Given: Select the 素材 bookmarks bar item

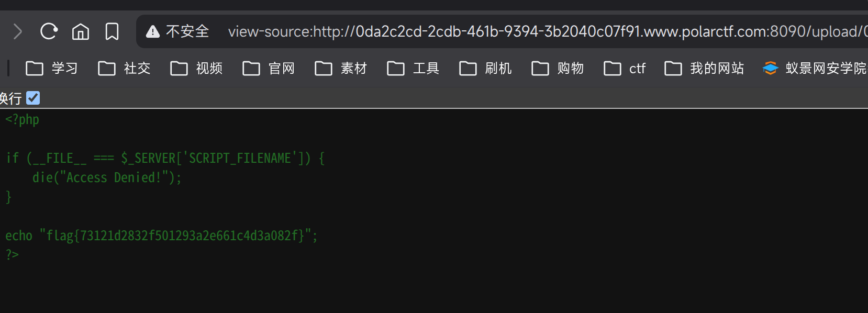Looking at the screenshot, I should (341, 68).
